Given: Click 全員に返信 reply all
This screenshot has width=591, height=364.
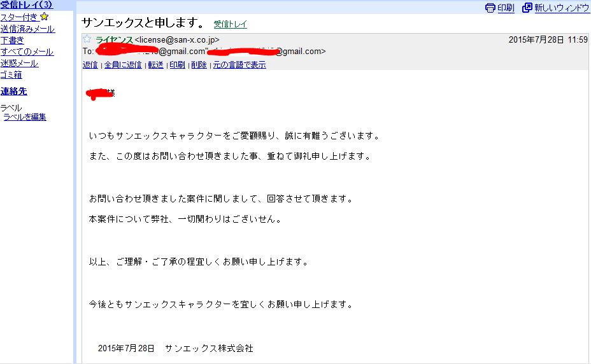Looking at the screenshot, I should pyautogui.click(x=123, y=65).
